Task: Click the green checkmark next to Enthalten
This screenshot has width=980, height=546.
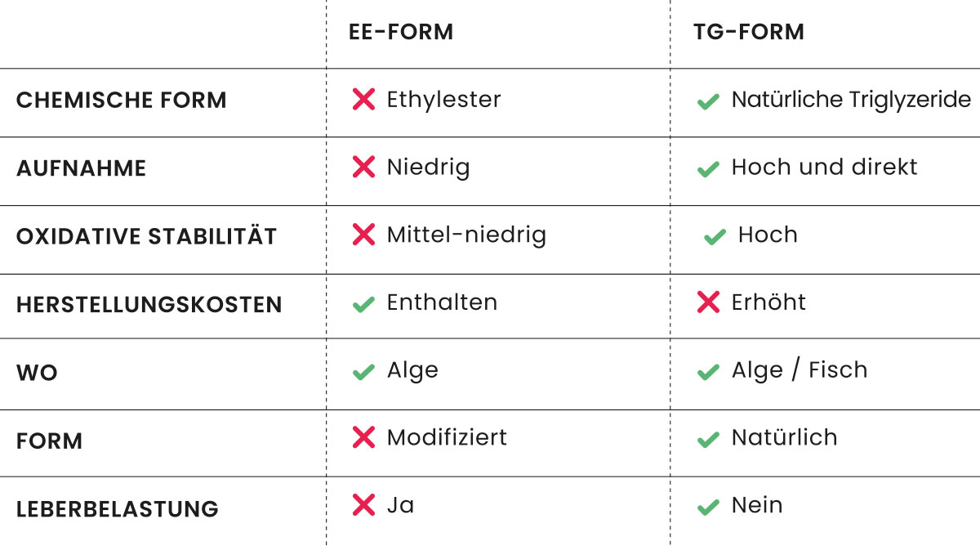Action: click(x=363, y=304)
